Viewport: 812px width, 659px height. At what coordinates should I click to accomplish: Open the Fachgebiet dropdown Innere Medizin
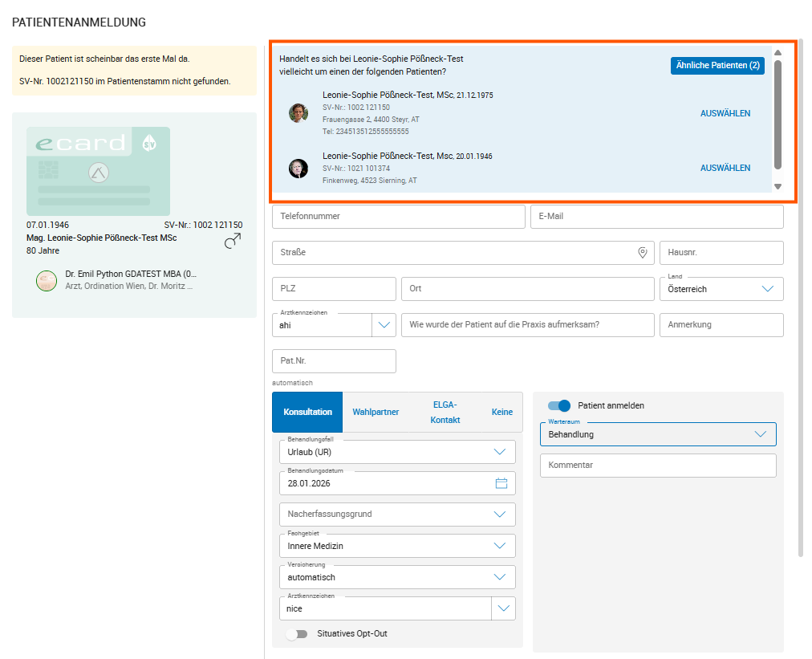(x=397, y=546)
